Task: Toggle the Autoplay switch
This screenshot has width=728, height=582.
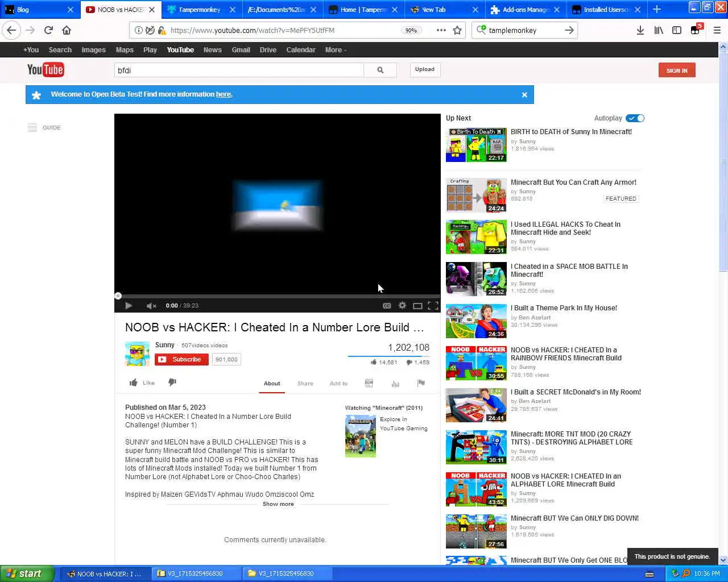Action: tap(635, 118)
